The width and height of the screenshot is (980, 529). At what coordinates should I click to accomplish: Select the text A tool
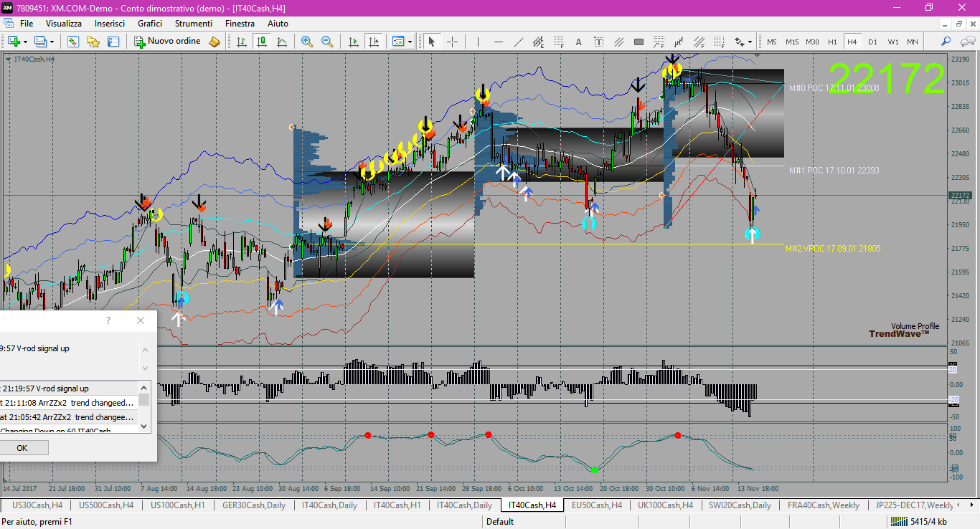coord(578,42)
